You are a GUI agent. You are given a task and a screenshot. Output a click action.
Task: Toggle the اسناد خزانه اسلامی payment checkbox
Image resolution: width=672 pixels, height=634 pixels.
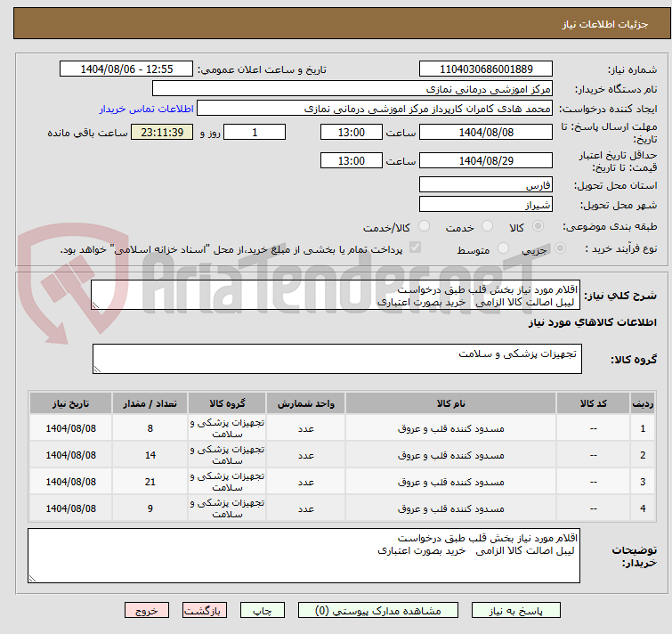[x=415, y=248]
